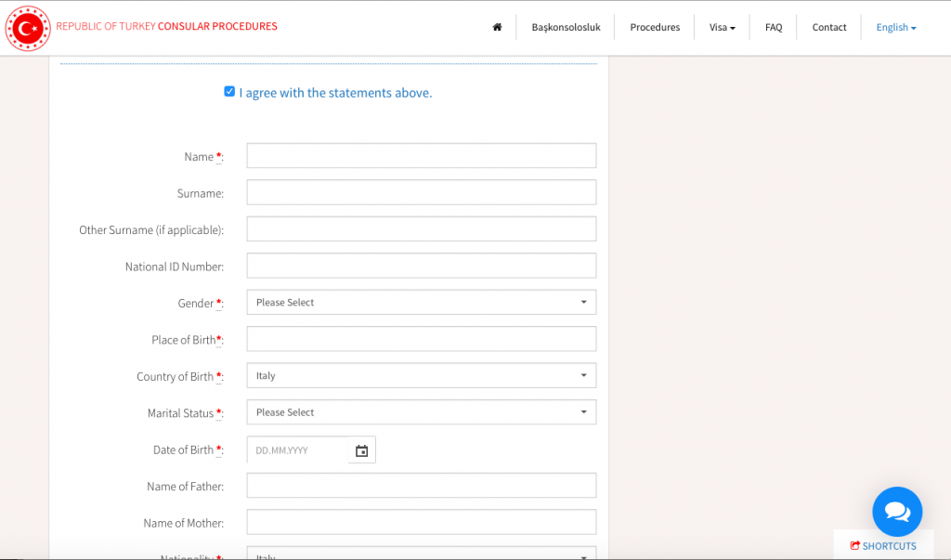Open the Contact page
This screenshot has height=560, width=951.
pos(828,27)
